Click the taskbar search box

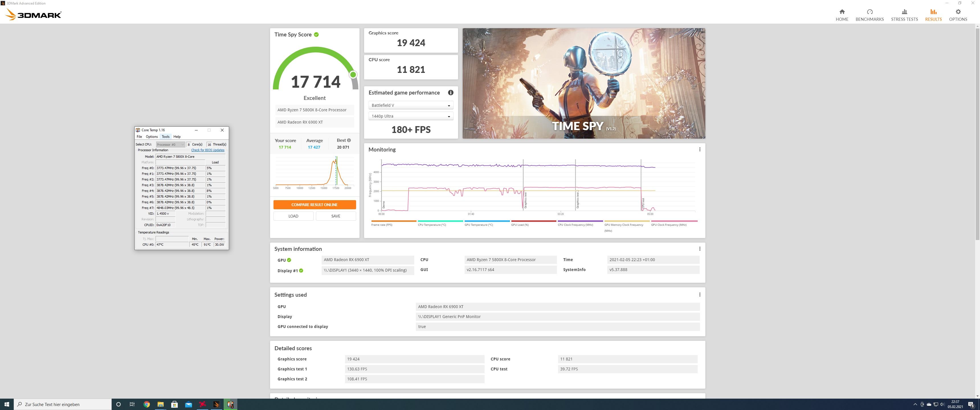[63, 404]
